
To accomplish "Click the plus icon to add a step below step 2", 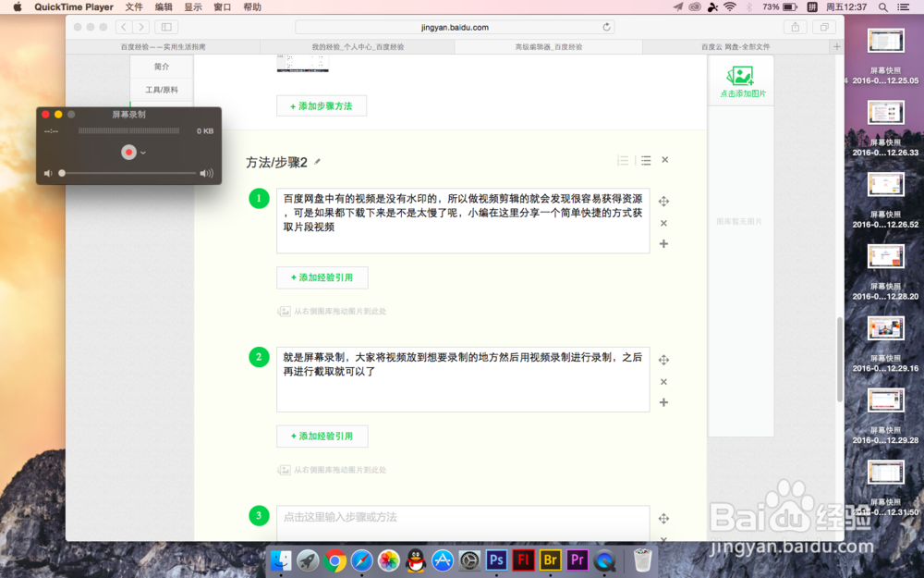I will pos(663,402).
